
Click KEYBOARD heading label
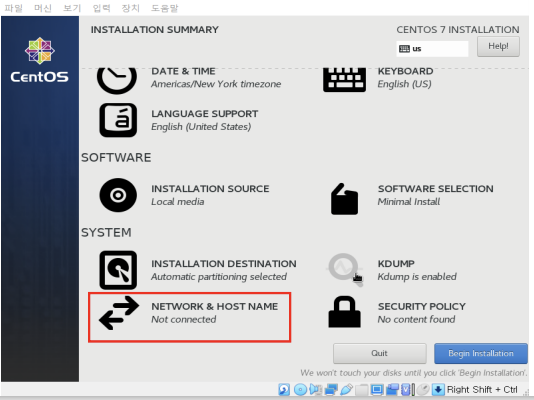[405, 71]
